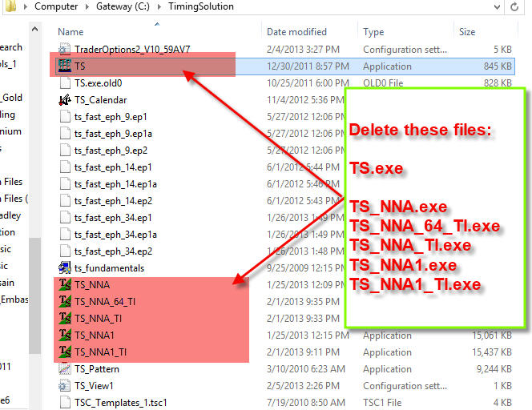This screenshot has height=410, width=532.
Task: Select the TS_NNA1_TI file icon
Action: (65, 352)
